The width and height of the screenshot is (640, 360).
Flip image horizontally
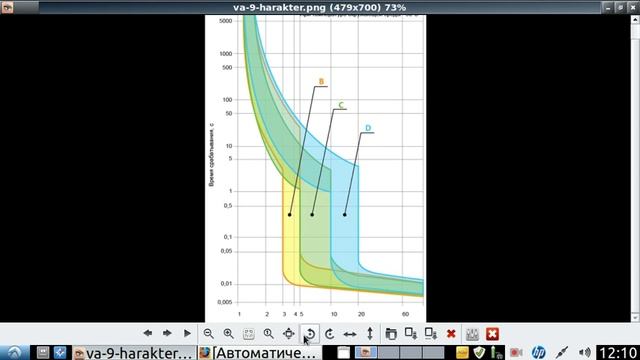click(x=350, y=333)
